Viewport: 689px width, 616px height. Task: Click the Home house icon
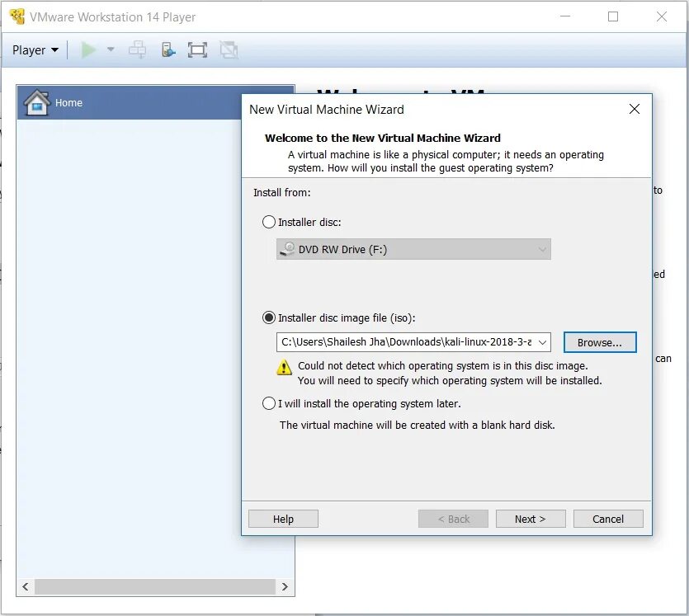36,102
